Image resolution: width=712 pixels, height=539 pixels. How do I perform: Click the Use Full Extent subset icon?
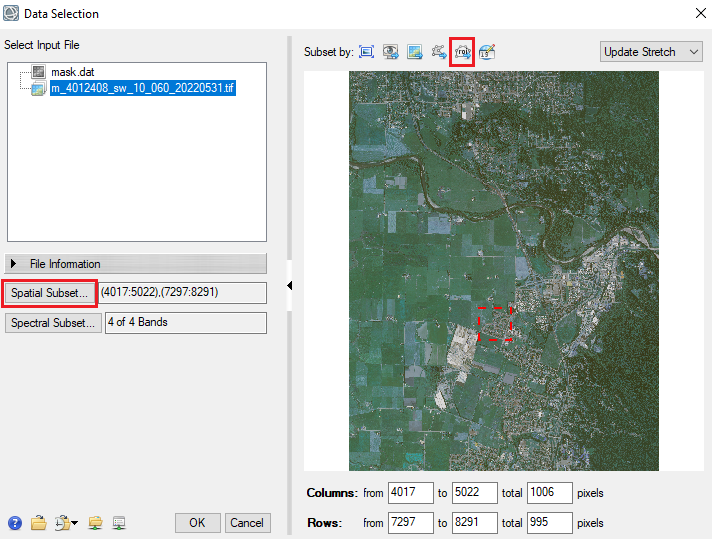point(366,52)
